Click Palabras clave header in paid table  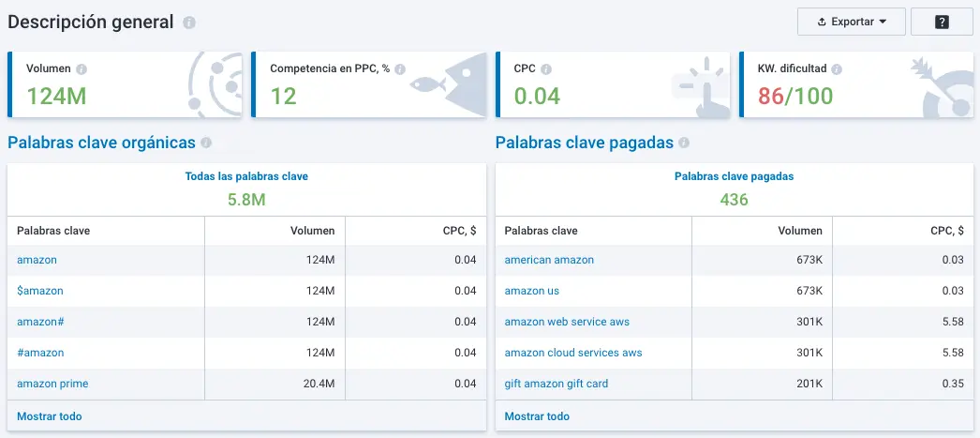click(541, 231)
